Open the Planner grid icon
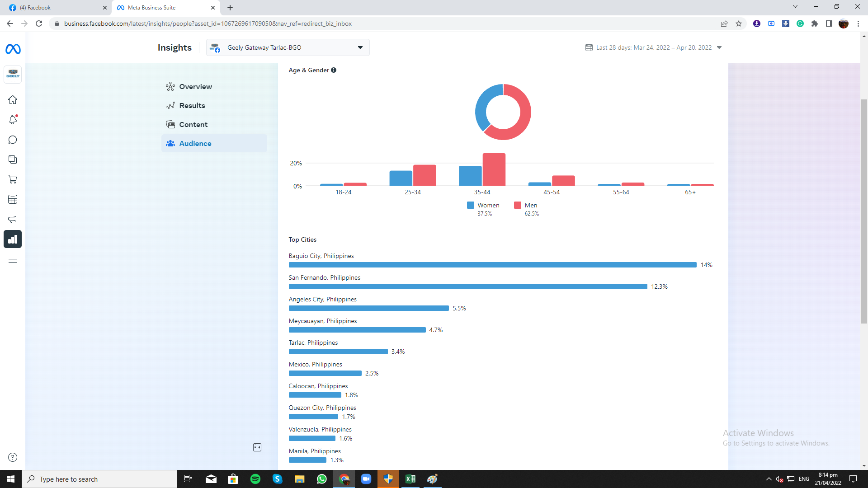 13,199
